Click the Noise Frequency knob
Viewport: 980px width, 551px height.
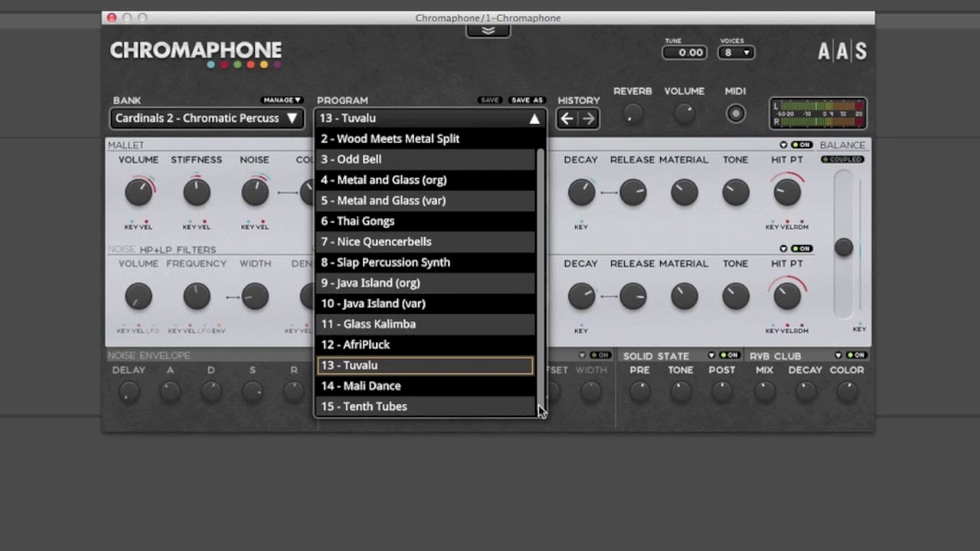coord(197,297)
